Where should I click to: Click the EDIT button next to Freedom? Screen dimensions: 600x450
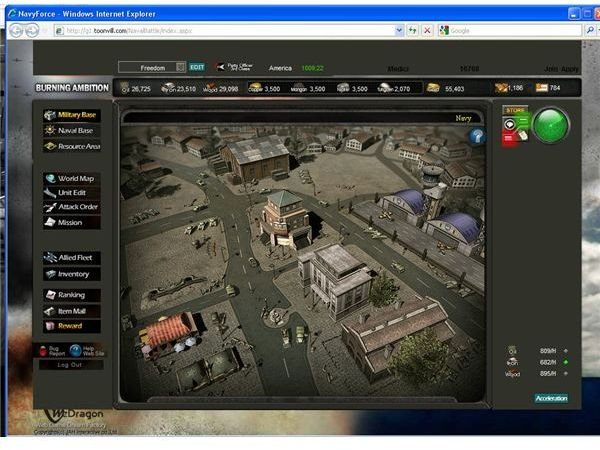197,67
